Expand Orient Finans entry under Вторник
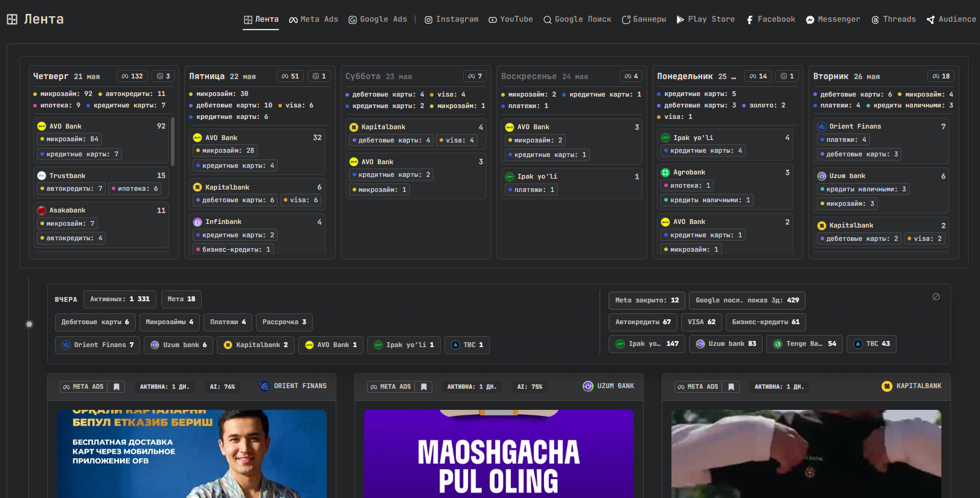Viewport: 980px width, 498px height. coord(882,126)
